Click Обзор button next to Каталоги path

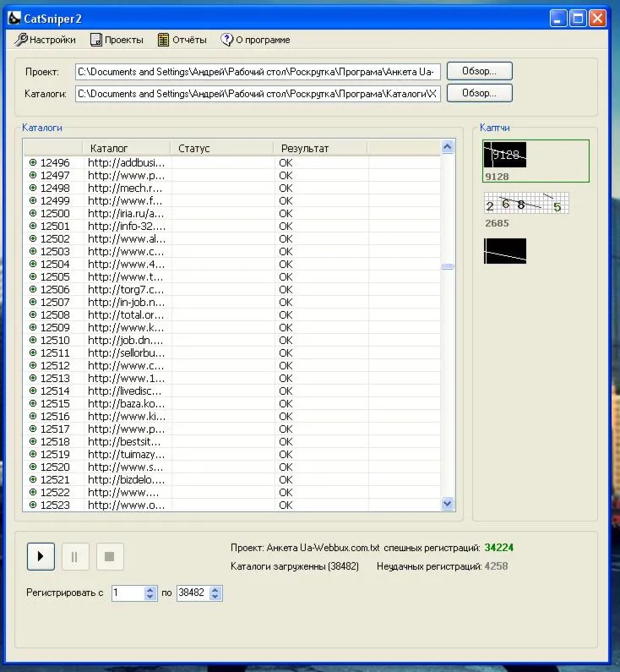coord(479,93)
